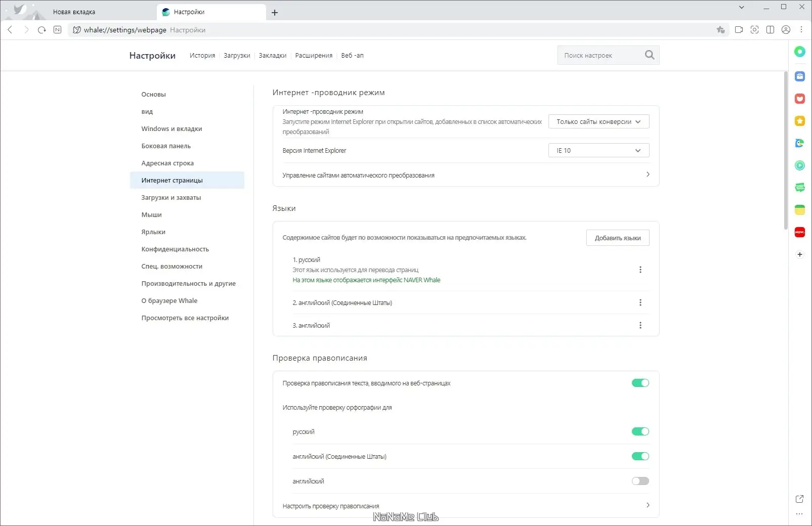Open more options for русский language
The width and height of the screenshot is (812, 526).
[640, 270]
